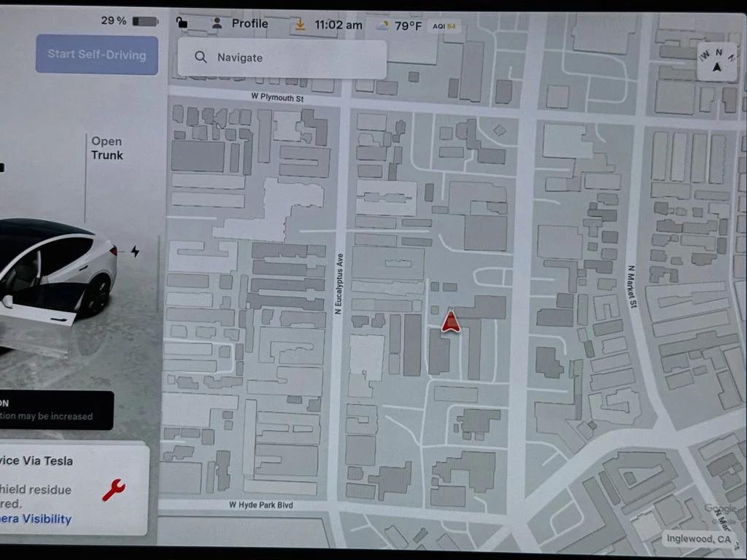The width and height of the screenshot is (747, 560).
Task: Tap the software download arrow icon
Action: [300, 25]
